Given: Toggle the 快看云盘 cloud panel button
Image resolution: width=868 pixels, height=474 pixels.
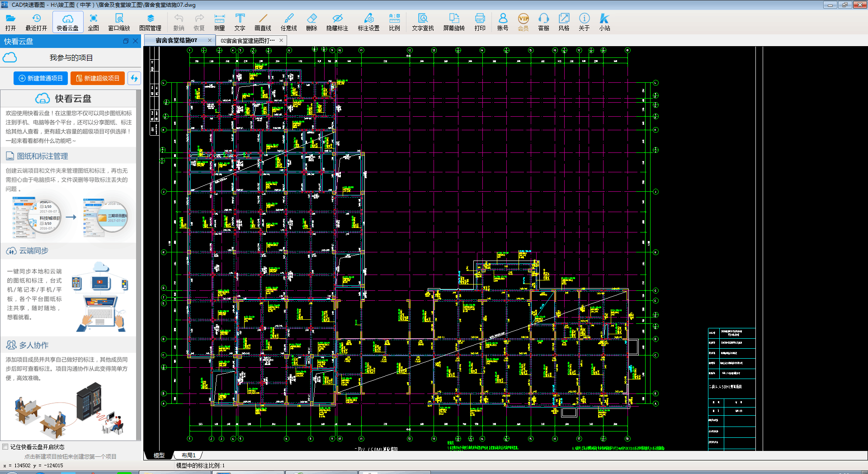Looking at the screenshot, I should (68, 22).
